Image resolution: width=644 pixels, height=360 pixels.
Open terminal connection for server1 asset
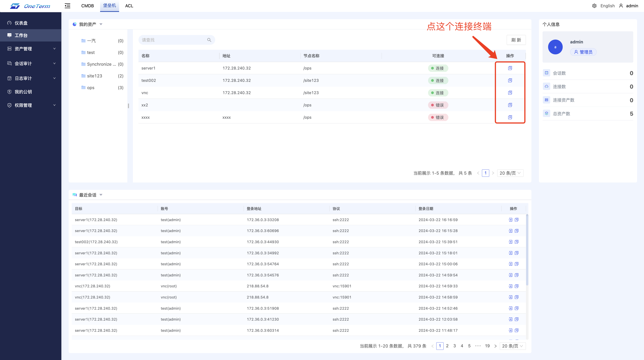pyautogui.click(x=510, y=68)
